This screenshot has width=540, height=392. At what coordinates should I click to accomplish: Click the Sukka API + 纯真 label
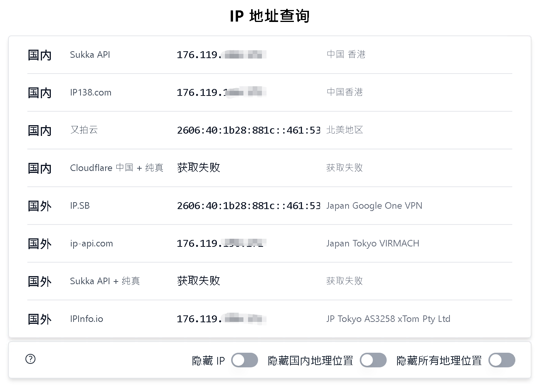(105, 281)
